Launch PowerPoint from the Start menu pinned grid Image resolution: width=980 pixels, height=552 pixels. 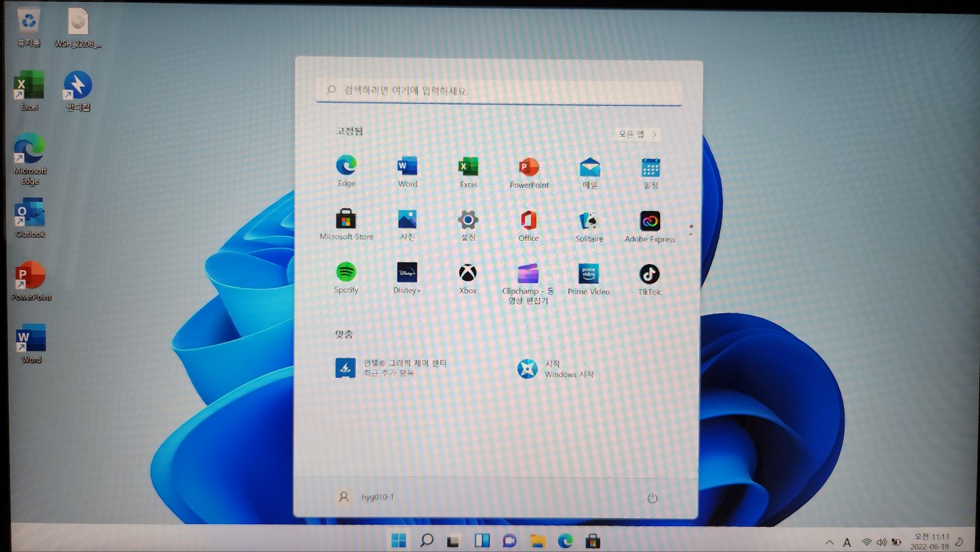point(529,172)
